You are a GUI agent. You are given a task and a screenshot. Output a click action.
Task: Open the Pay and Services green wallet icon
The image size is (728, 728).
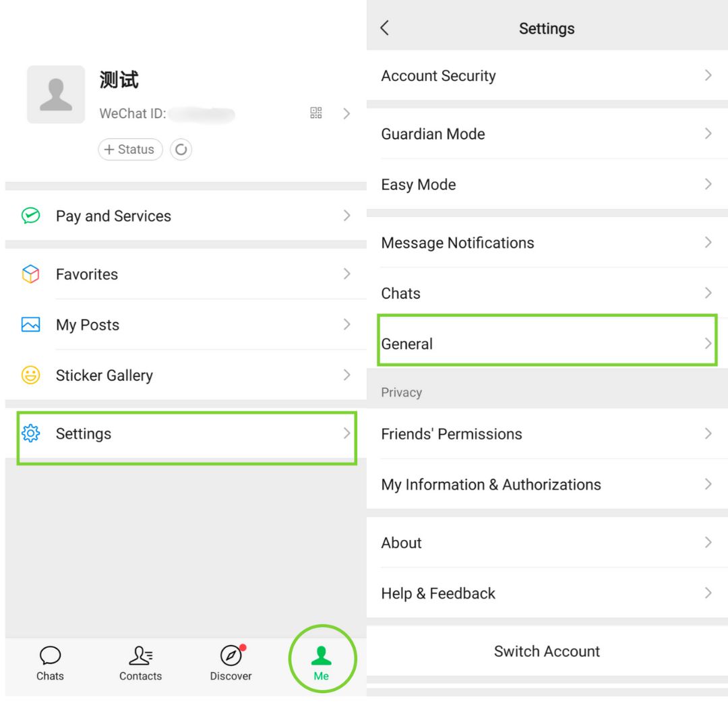tap(29, 216)
